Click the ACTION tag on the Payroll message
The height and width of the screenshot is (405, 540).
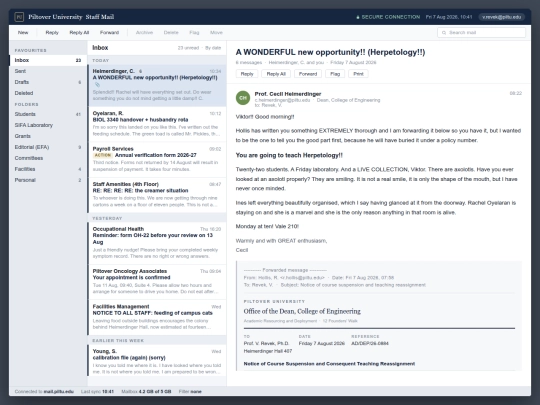[x=103, y=155]
